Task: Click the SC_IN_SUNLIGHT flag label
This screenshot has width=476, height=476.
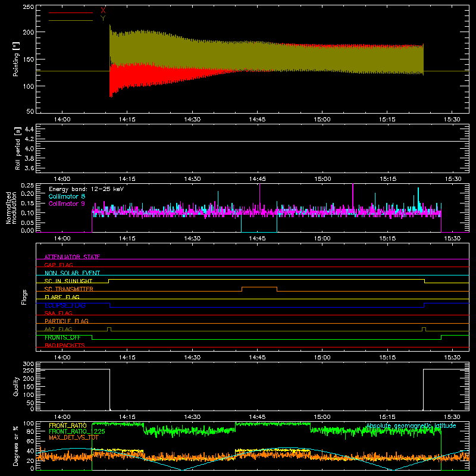Action: click(68, 281)
